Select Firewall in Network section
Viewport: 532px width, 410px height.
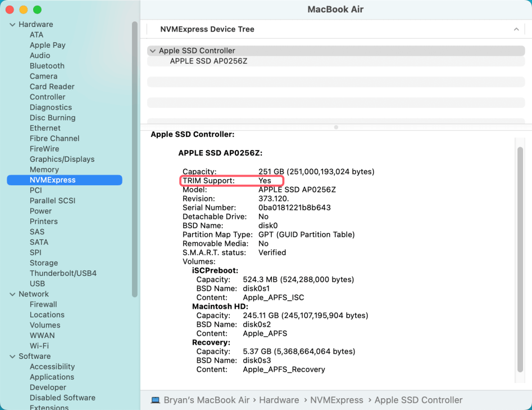[x=43, y=304]
